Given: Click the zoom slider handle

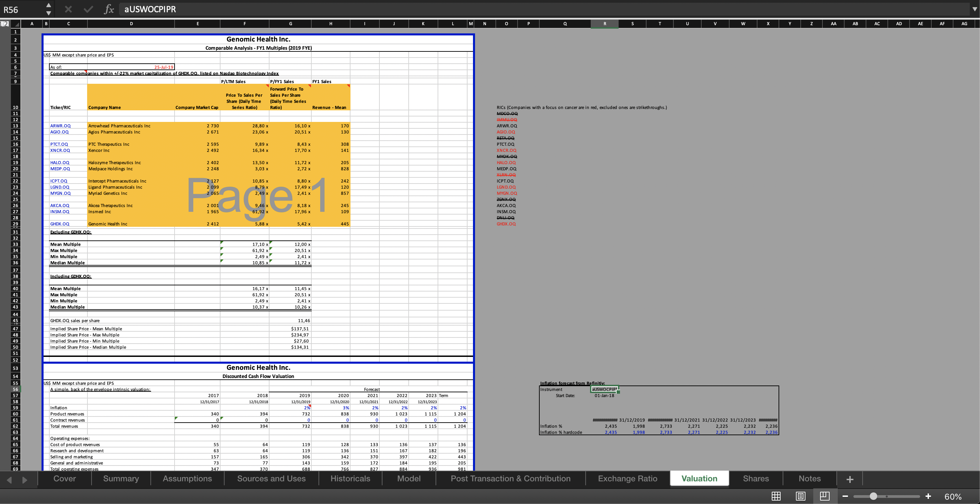Looking at the screenshot, I should click(873, 496).
